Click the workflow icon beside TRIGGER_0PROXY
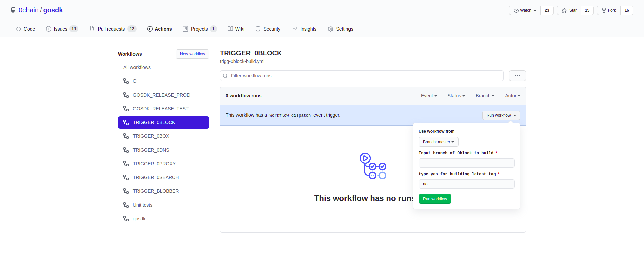The width and height of the screenshot is (644, 280). click(x=126, y=164)
